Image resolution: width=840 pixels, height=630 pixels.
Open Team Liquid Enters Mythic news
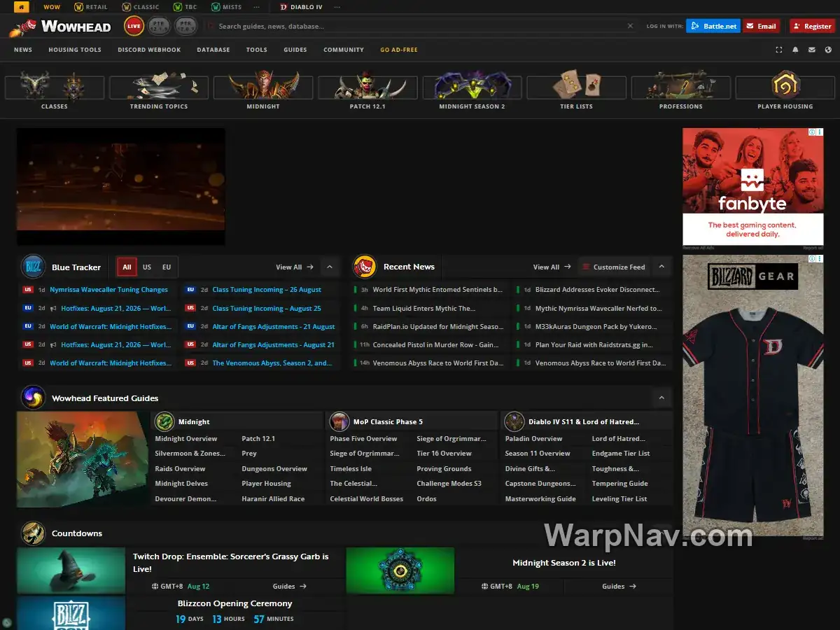(423, 308)
